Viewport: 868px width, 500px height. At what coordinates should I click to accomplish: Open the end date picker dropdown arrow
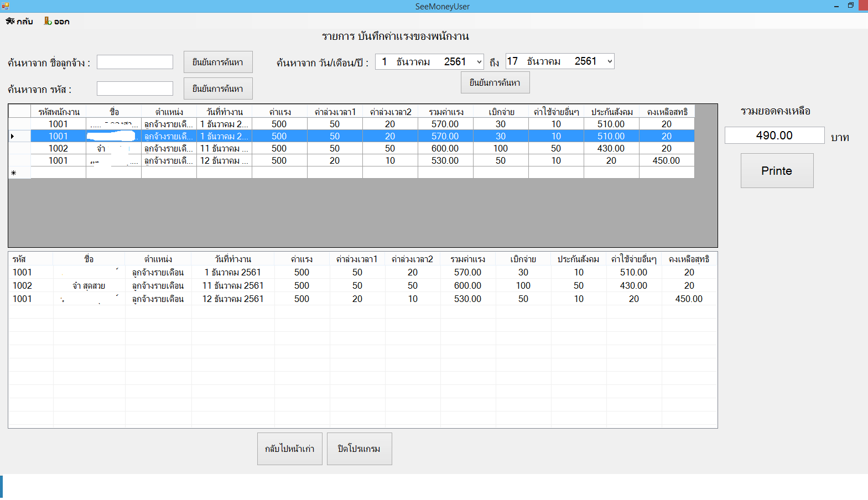pyautogui.click(x=609, y=61)
